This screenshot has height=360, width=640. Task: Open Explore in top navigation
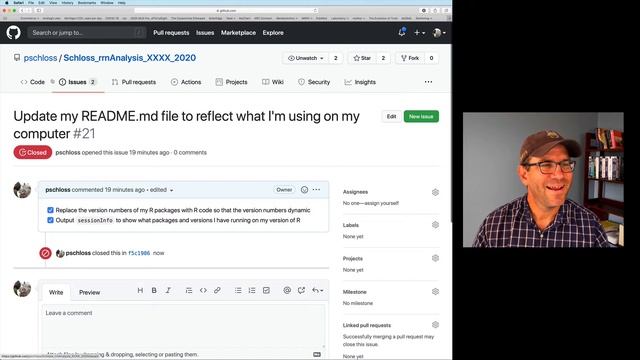tap(273, 33)
